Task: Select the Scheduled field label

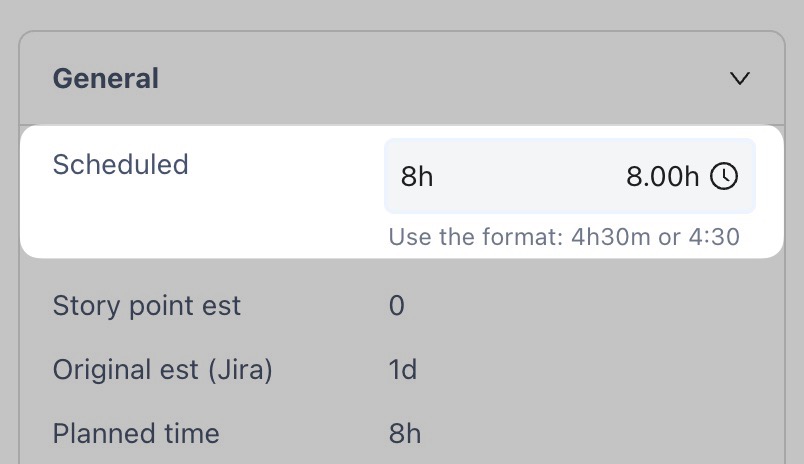Action: [120, 164]
